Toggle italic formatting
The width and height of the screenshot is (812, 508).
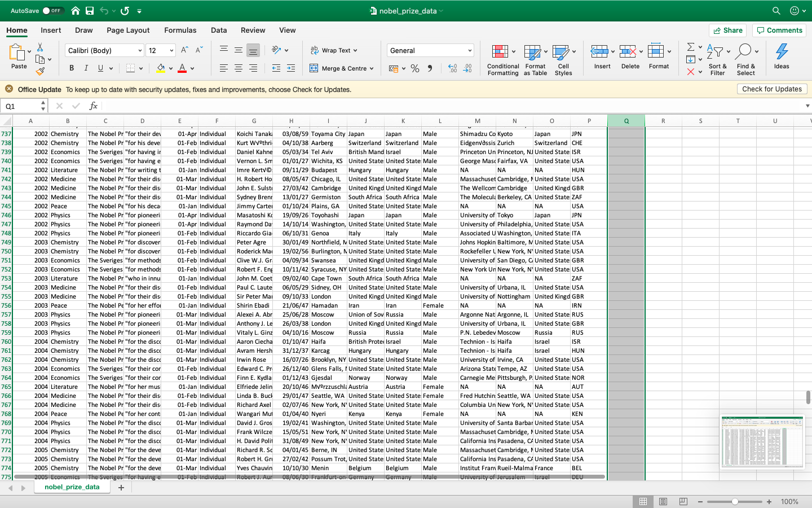click(86, 68)
